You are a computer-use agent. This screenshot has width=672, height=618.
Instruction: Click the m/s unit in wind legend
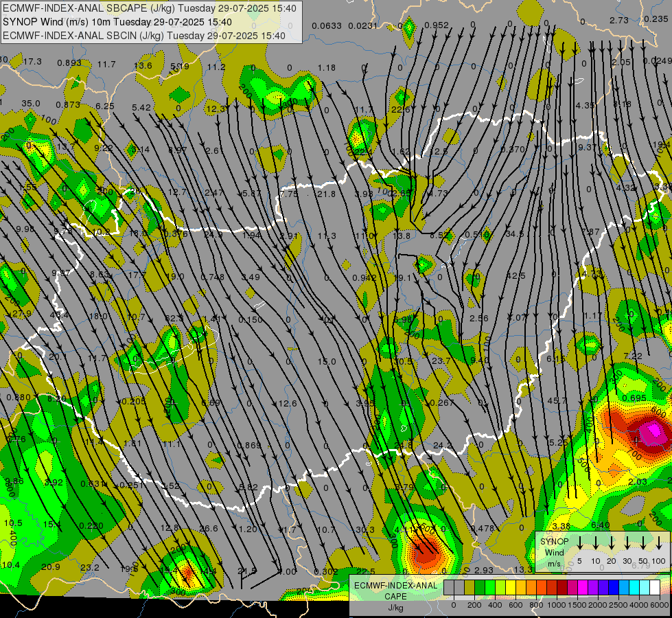[x=554, y=564]
